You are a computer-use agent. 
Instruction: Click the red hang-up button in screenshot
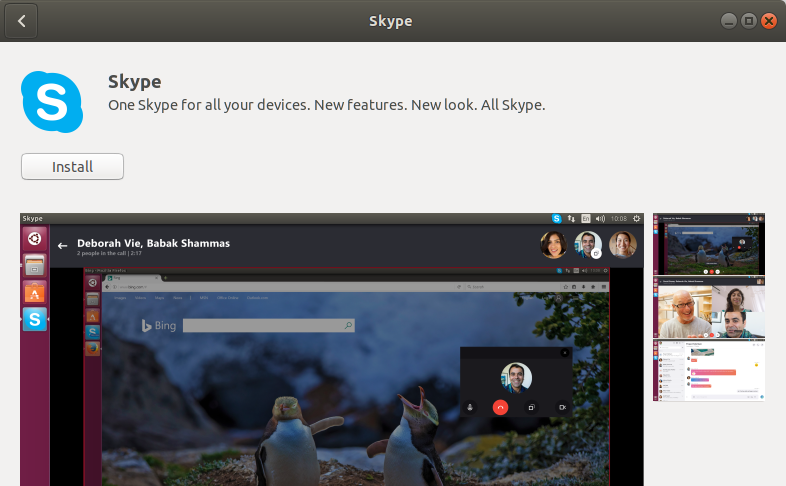(500, 407)
